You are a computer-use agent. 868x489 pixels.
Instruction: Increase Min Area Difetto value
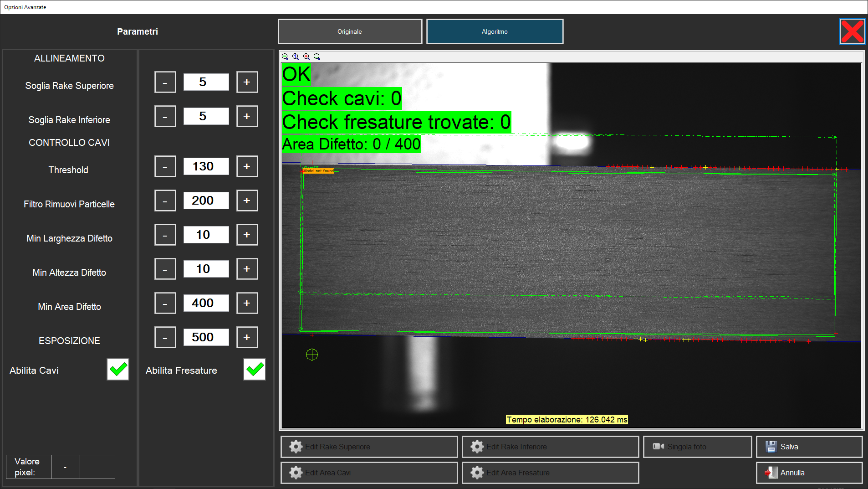coord(247,303)
